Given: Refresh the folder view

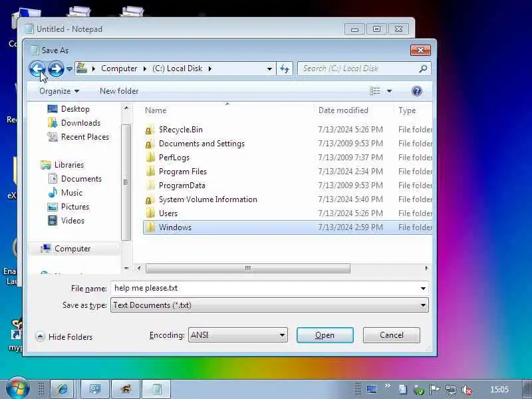Looking at the screenshot, I should coord(285,69).
